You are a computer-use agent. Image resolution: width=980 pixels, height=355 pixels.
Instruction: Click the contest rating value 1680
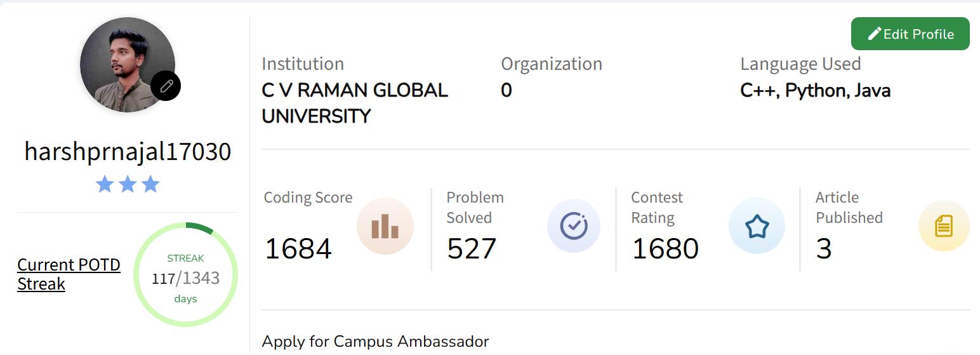pyautogui.click(x=665, y=248)
